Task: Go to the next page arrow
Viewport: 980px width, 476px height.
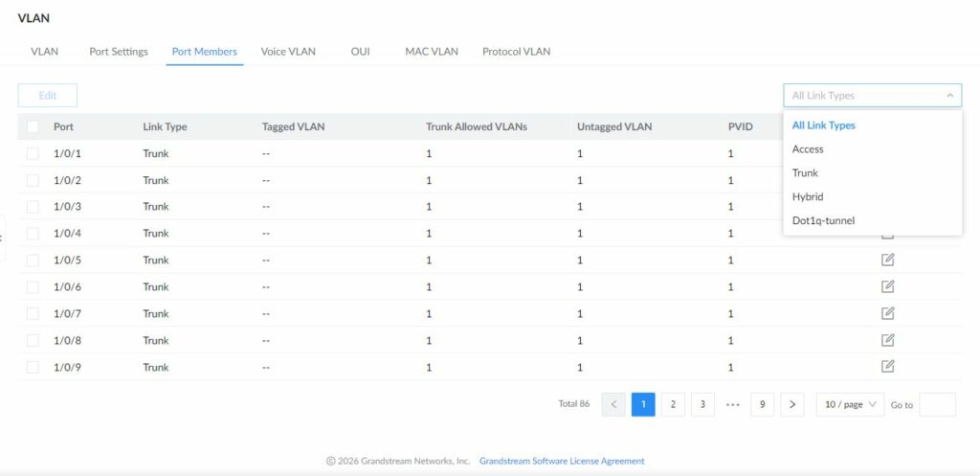Action: pyautogui.click(x=792, y=405)
